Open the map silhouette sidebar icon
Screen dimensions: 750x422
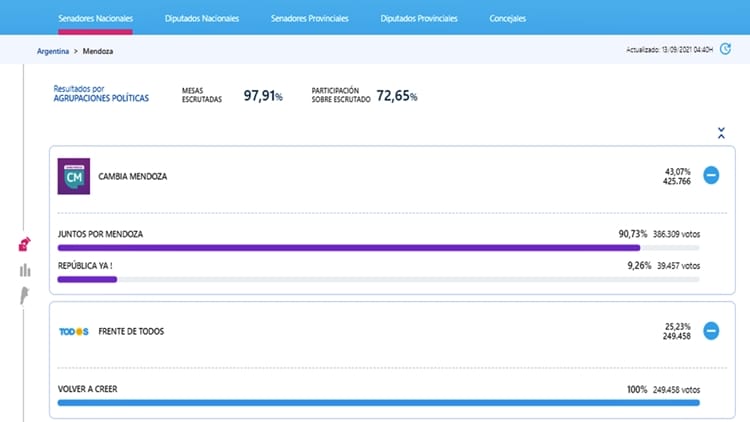click(24, 296)
